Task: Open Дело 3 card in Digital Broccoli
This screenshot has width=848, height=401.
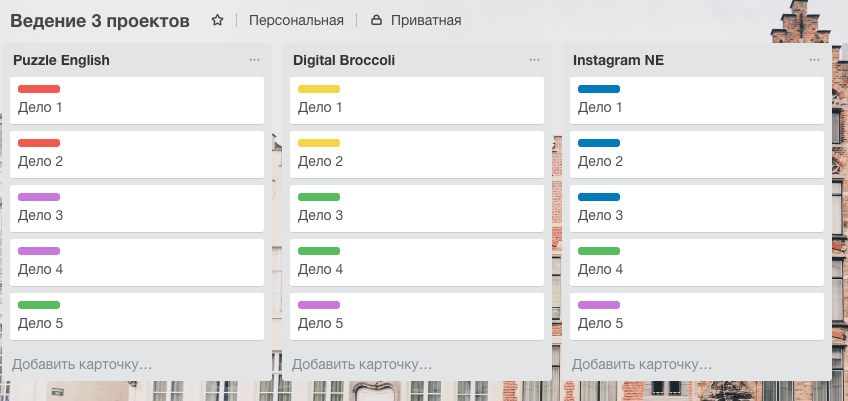Action: coord(416,215)
